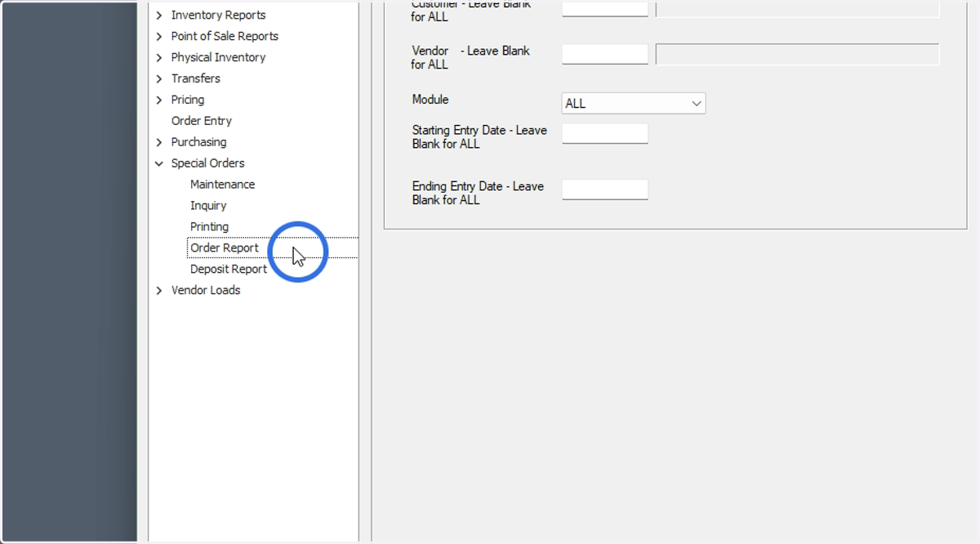Expand the Physical Inventory node
Viewport: 980px width, 544px height.
pos(159,57)
